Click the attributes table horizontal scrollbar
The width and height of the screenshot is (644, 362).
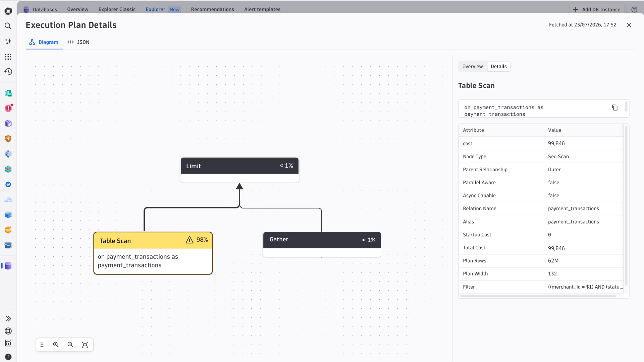click(538, 296)
